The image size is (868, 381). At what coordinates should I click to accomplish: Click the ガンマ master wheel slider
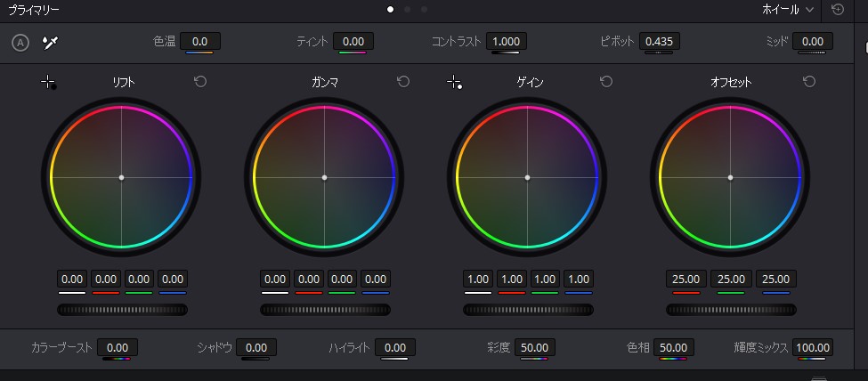(x=326, y=310)
